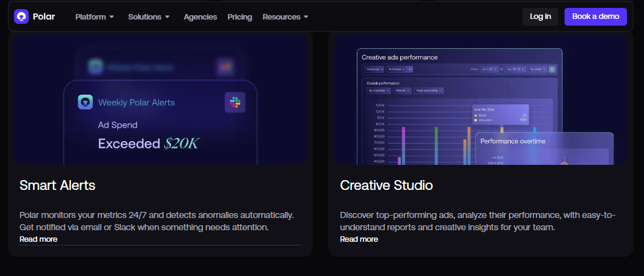
Task: Click the Exceeded $20K text
Action: (x=148, y=143)
